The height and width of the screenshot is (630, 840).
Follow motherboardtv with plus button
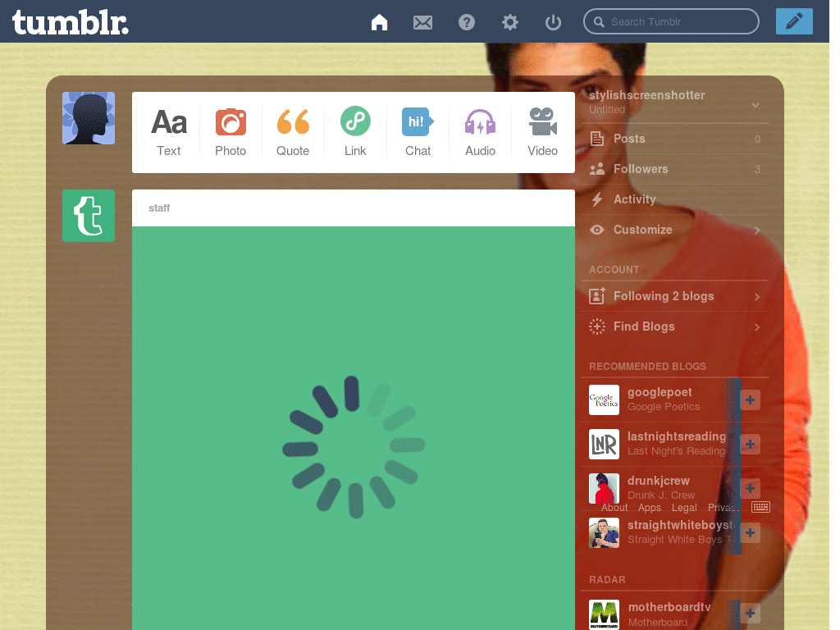[x=750, y=614]
